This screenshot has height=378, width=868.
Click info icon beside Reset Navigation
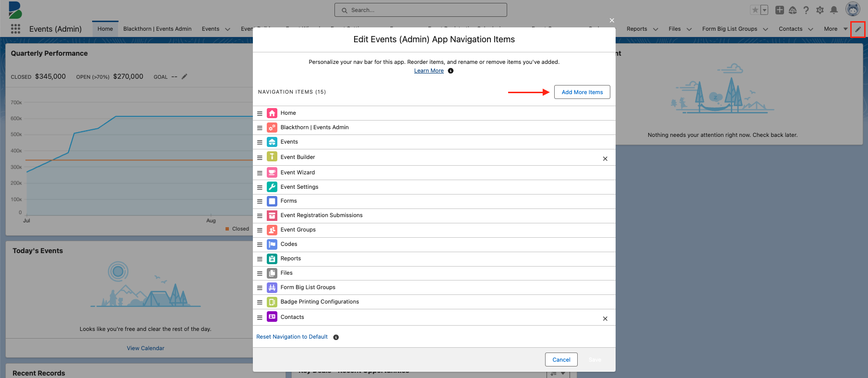[336, 337]
